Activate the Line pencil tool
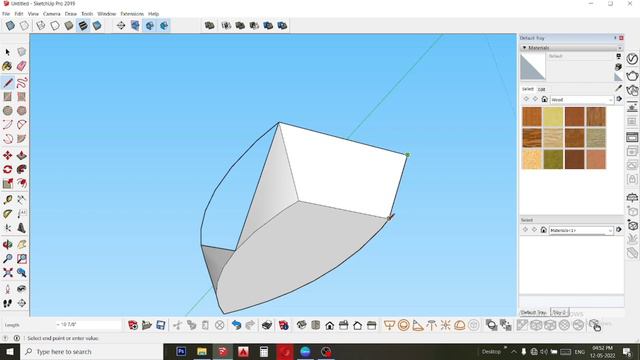Viewport: 640px width, 360px height. pyautogui.click(x=8, y=82)
